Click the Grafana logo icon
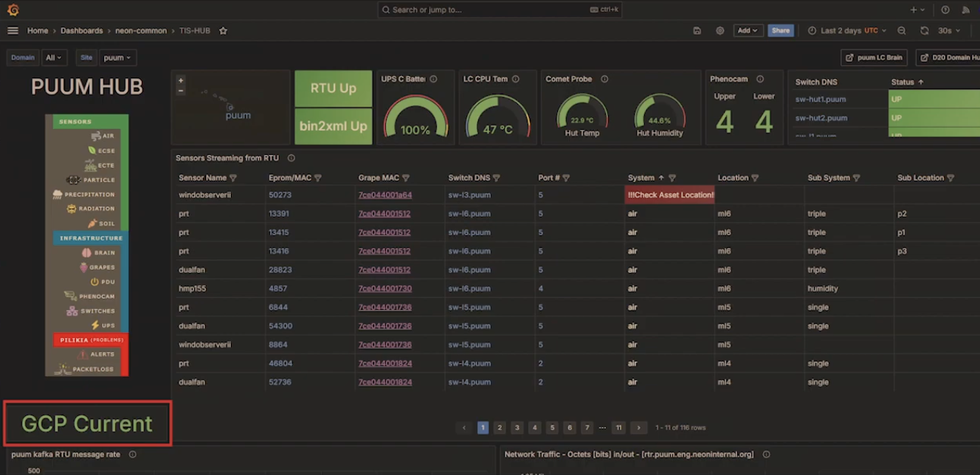This screenshot has height=475, width=980. click(x=13, y=10)
